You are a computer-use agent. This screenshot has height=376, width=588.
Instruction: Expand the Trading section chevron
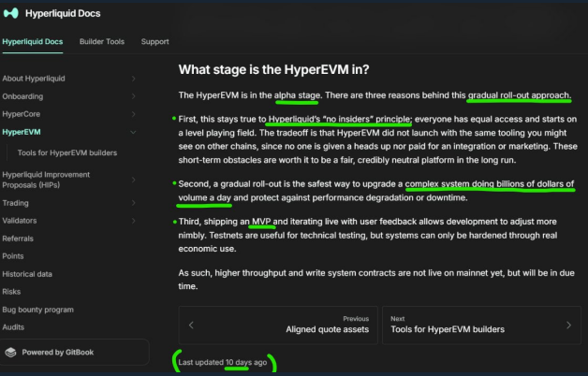coord(134,203)
